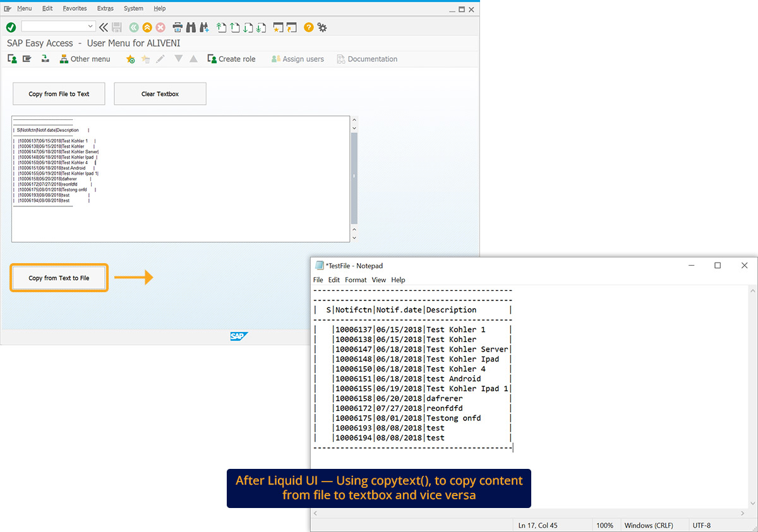Click the SAP textbox scroll-down arrow
Image resolution: width=758 pixels, height=532 pixels.
point(354,237)
